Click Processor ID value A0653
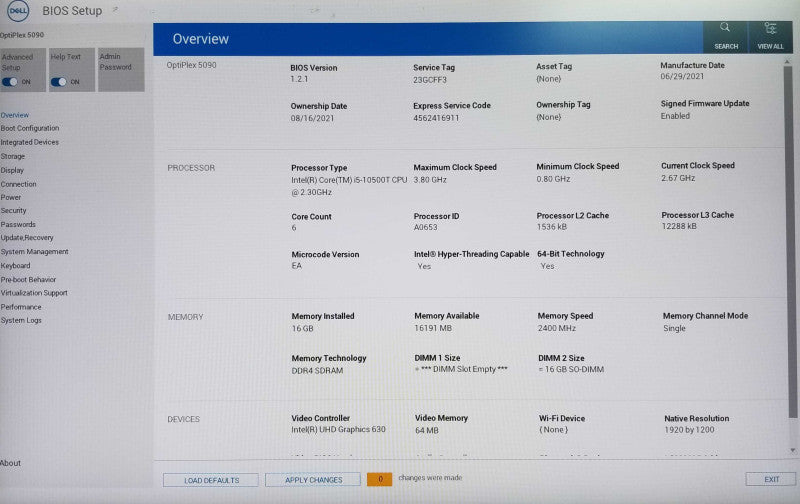Screen dimensions: 800x504 click(x=426, y=228)
